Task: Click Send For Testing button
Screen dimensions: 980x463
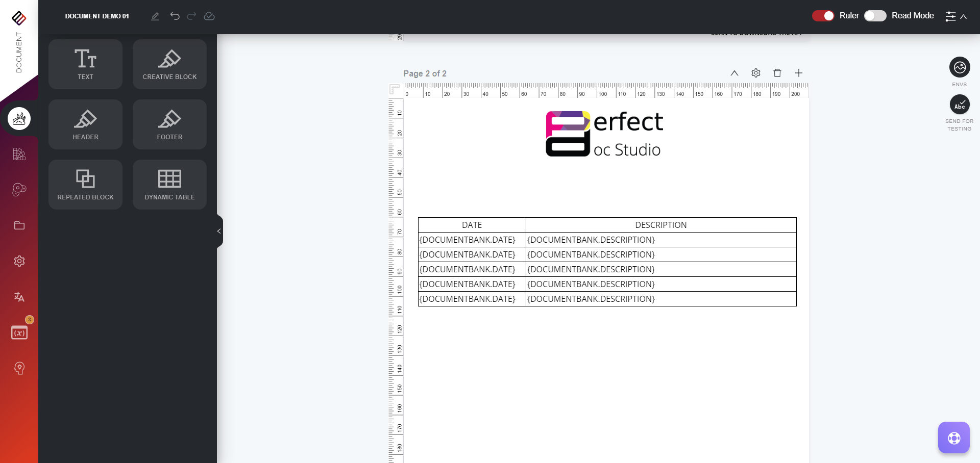Action: coord(959,105)
